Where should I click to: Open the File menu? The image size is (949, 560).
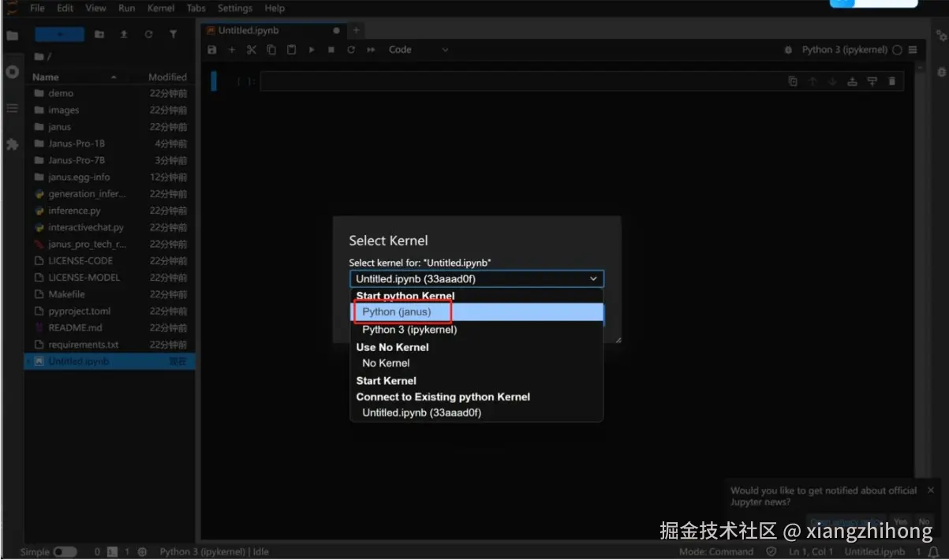[37, 8]
